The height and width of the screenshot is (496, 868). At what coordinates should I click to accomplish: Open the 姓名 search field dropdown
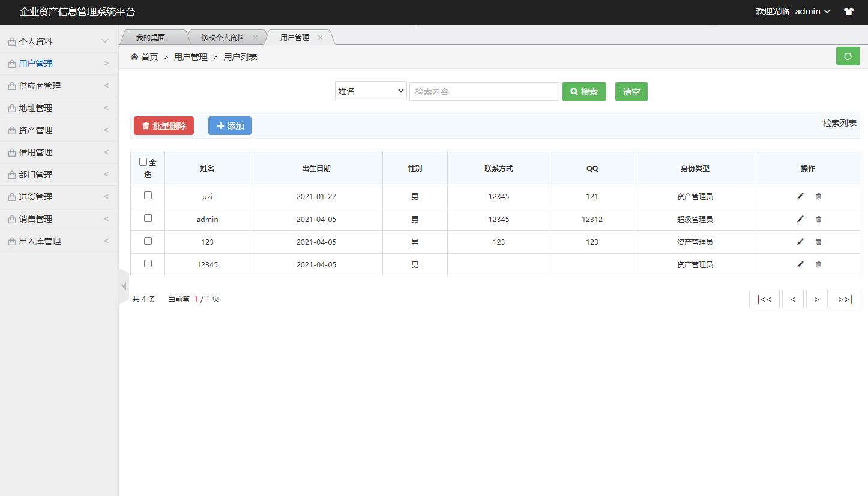coord(370,91)
